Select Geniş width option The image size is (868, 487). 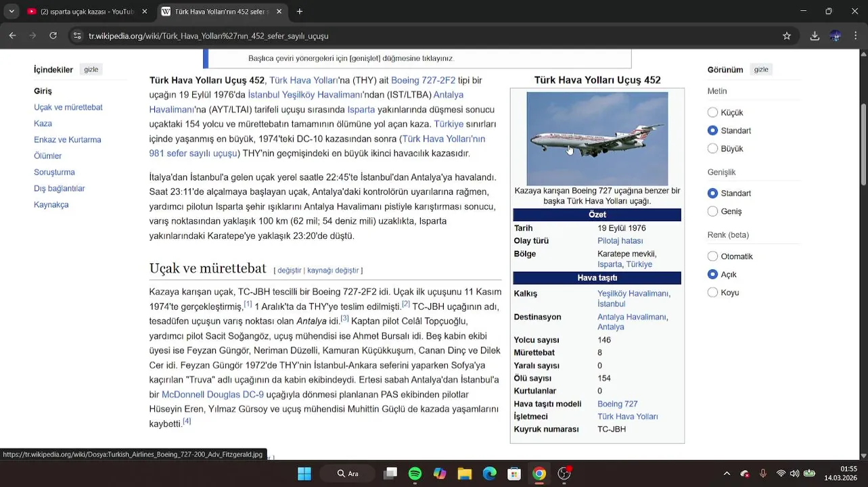(712, 211)
